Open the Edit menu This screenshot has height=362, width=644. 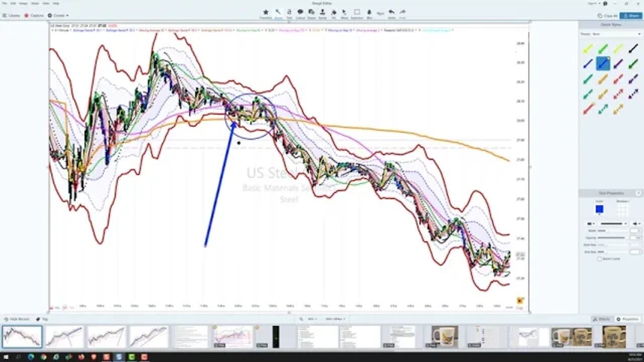coord(14,3)
